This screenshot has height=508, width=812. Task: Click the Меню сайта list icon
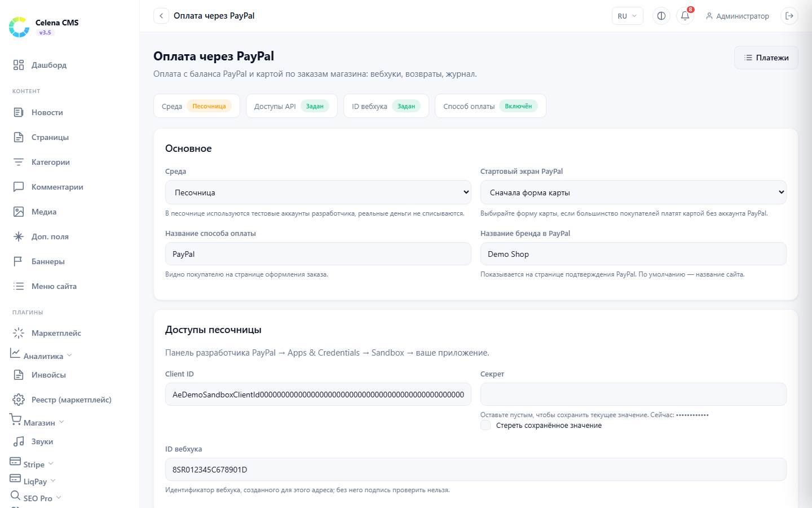[19, 286]
